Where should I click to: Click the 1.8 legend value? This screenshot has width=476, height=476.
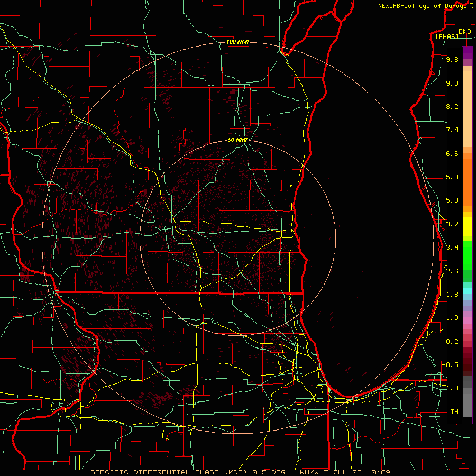[x=452, y=295]
